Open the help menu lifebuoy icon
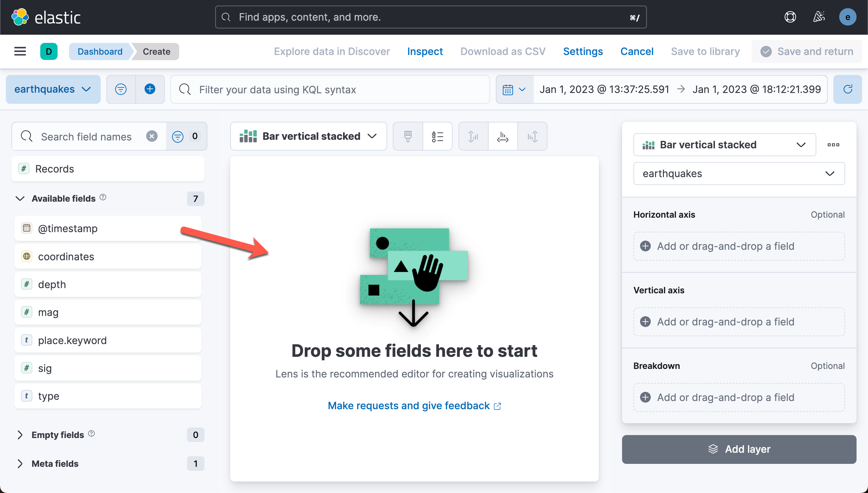The height and width of the screenshot is (493, 868). [x=790, y=17]
